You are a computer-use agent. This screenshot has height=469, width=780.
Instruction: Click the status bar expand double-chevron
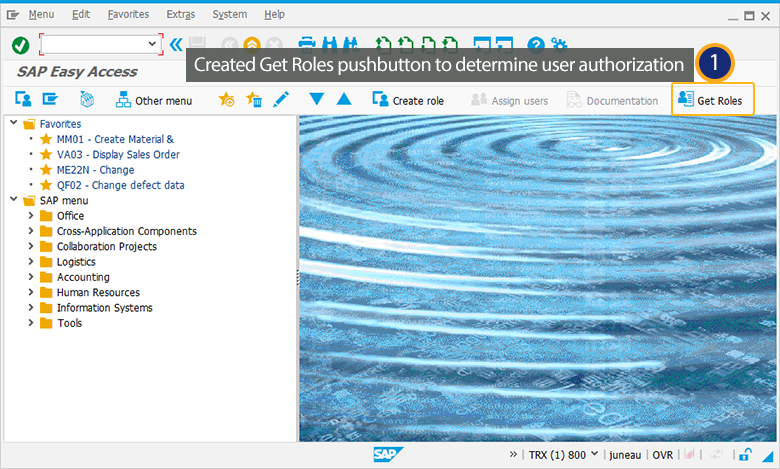point(513,454)
